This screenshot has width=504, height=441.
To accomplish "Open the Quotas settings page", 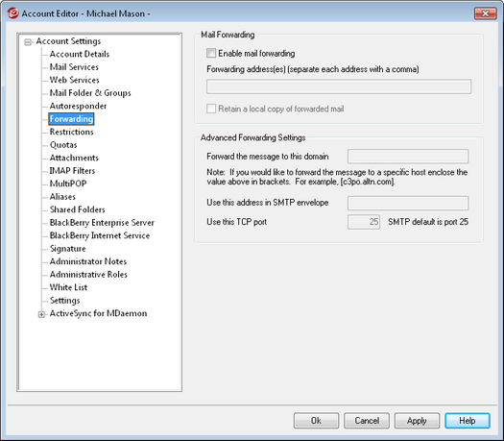I will [63, 145].
